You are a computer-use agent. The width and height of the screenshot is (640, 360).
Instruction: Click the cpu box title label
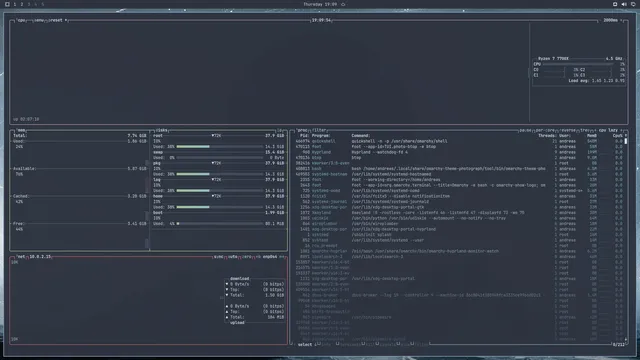(21, 20)
